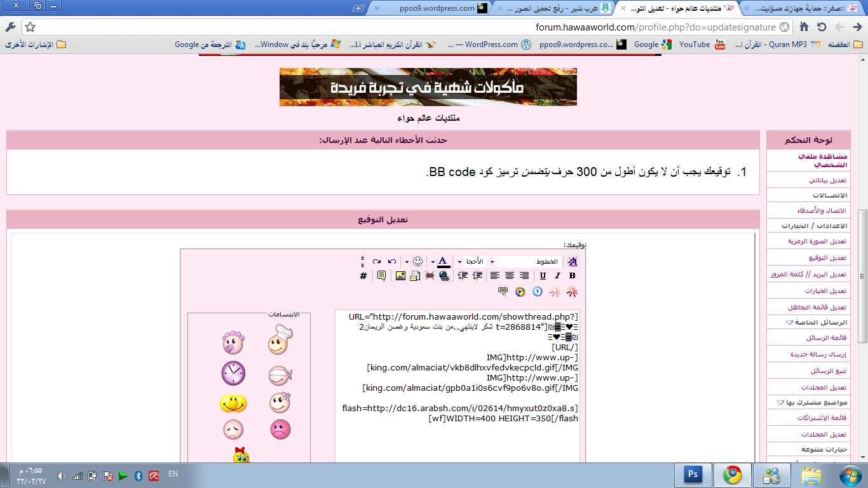Click the remove link icon
This screenshot has height=488, width=868.
(x=430, y=276)
